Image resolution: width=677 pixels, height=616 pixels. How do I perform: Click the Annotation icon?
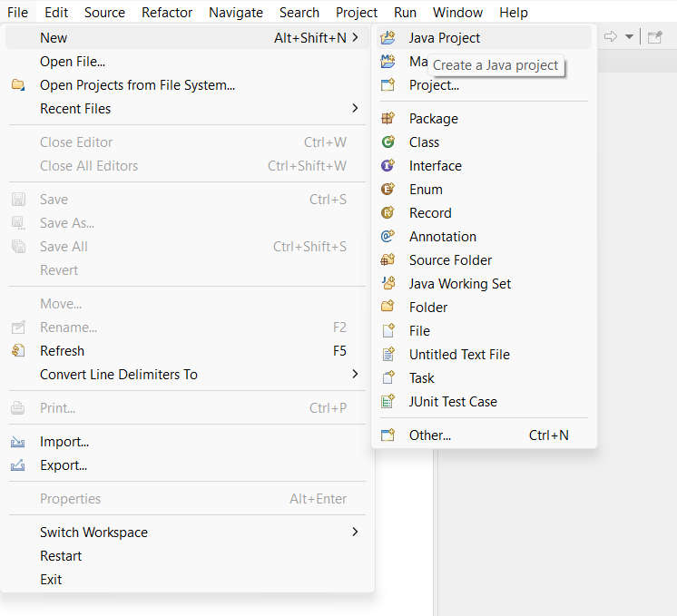coord(388,237)
